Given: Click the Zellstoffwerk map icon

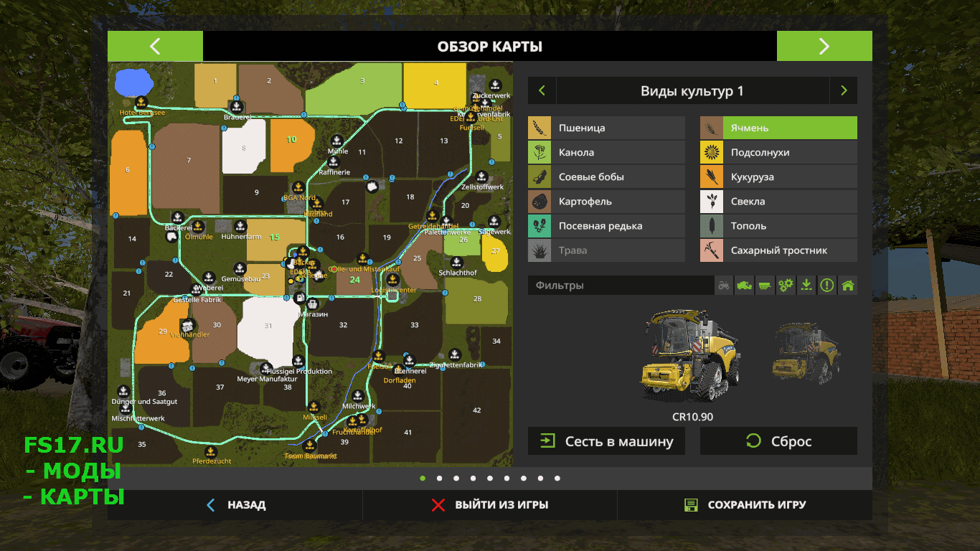Looking at the screenshot, I should tap(481, 176).
